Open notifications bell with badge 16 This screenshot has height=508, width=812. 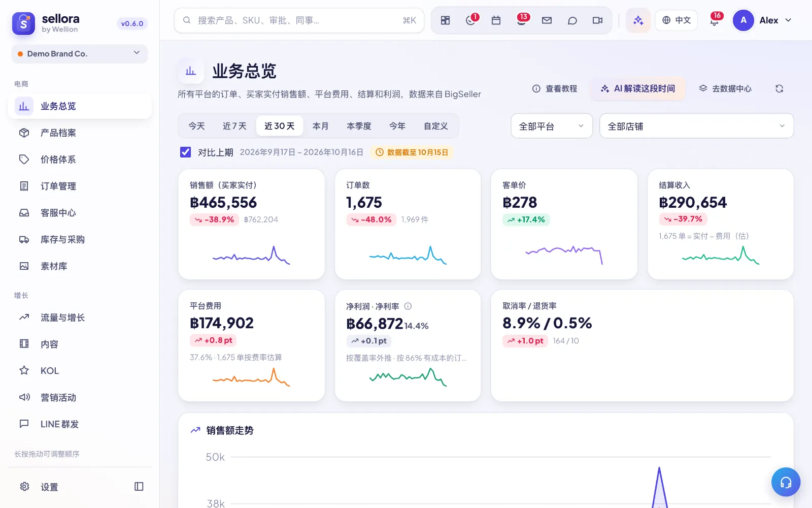pyautogui.click(x=715, y=20)
